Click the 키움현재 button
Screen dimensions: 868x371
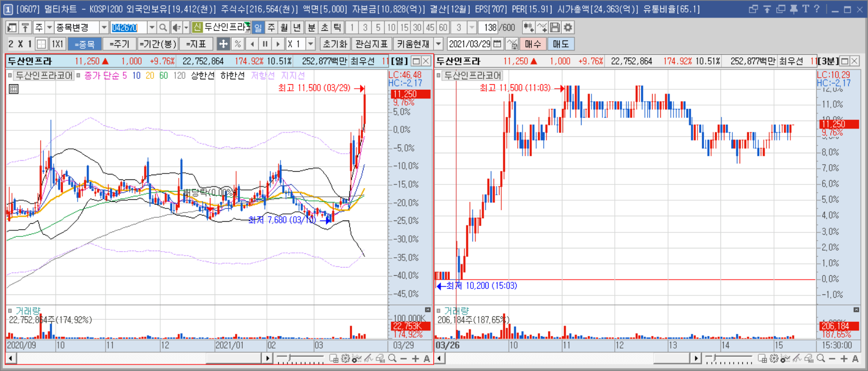pos(413,44)
